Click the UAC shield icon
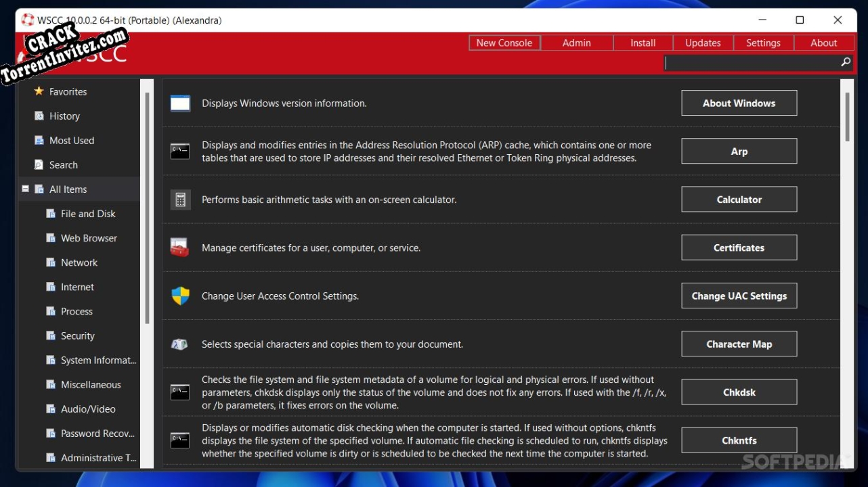 [180, 296]
